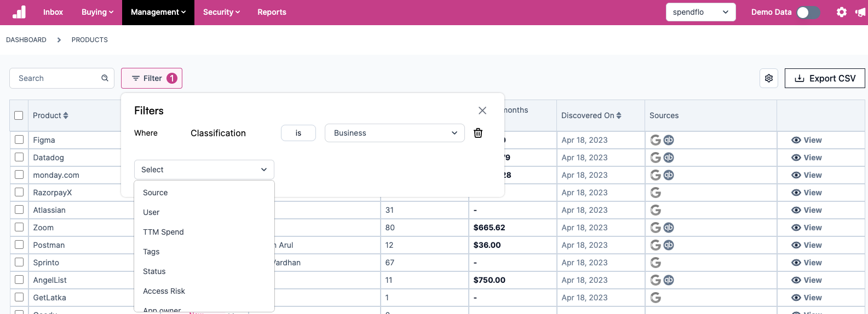868x314 pixels.
Task: Click QuickBooks source icon in AngelList row
Action: click(x=669, y=280)
